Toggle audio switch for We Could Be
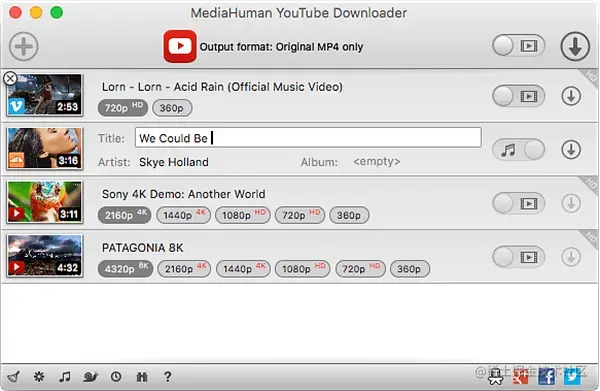 point(518,149)
